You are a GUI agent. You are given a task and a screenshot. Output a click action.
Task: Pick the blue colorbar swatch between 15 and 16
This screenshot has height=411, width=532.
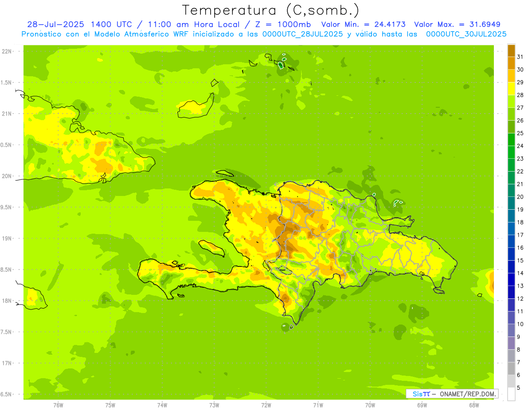(512, 254)
